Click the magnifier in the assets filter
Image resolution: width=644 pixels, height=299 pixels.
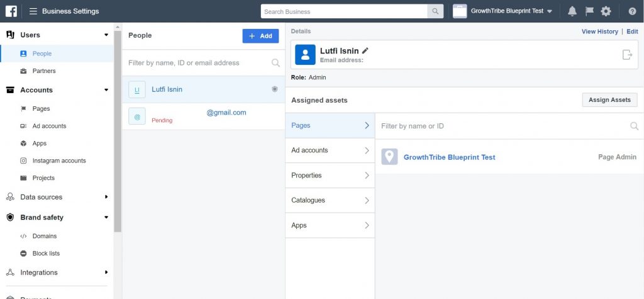tap(634, 126)
